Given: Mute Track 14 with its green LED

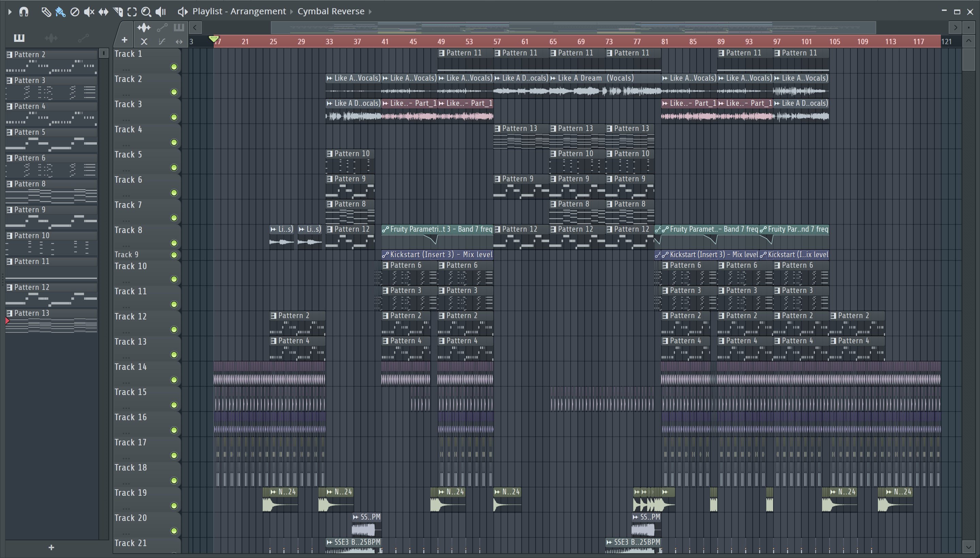Looking at the screenshot, I should coord(174,380).
